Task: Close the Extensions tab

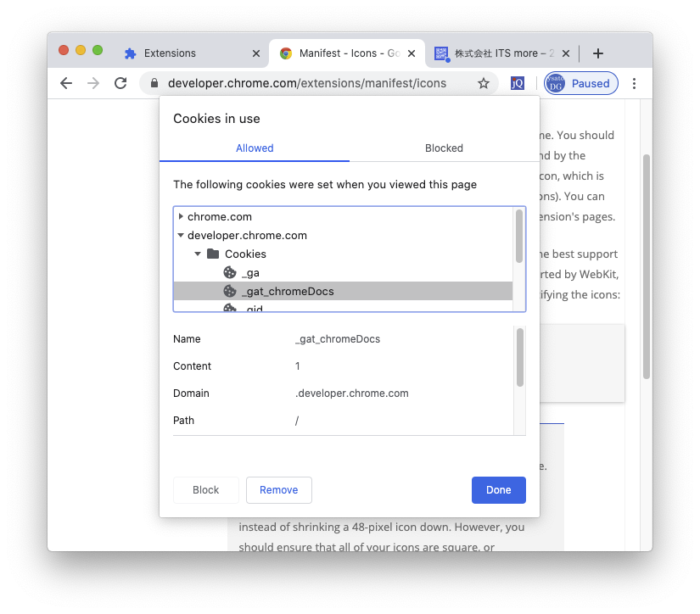Action: (x=256, y=53)
